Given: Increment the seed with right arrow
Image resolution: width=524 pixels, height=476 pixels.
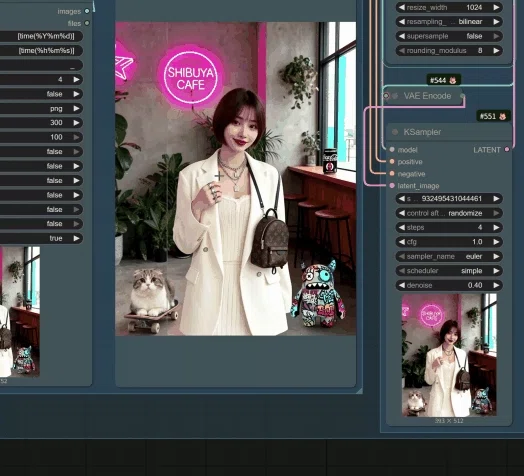Looking at the screenshot, I should [x=497, y=199].
